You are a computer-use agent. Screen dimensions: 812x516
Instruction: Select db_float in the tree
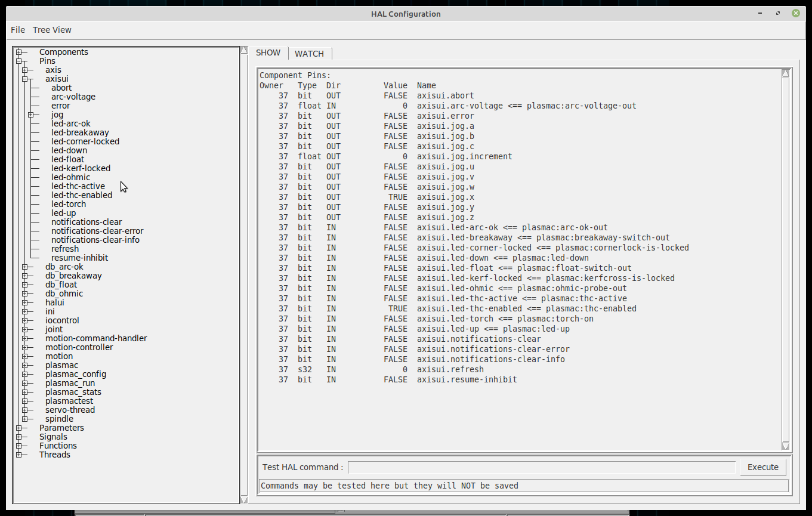(x=61, y=285)
